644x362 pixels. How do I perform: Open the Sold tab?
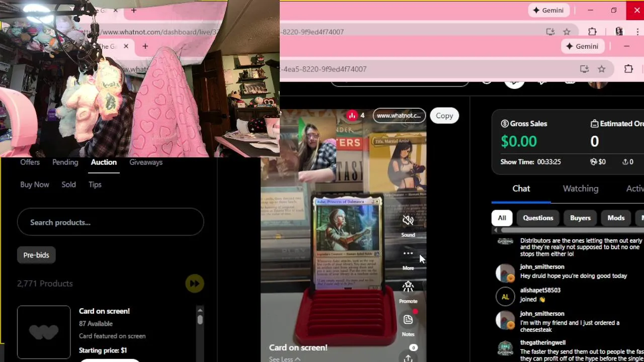pyautogui.click(x=68, y=185)
